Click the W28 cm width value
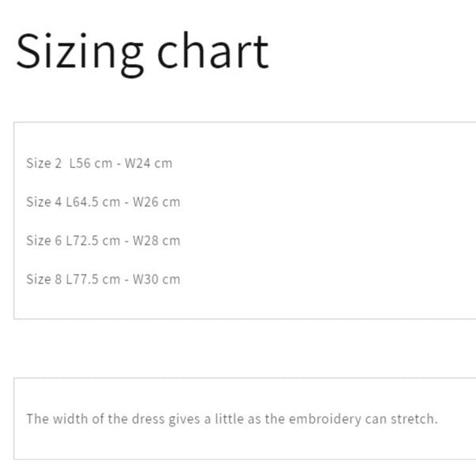This screenshot has width=476, height=476. pyautogui.click(x=156, y=240)
